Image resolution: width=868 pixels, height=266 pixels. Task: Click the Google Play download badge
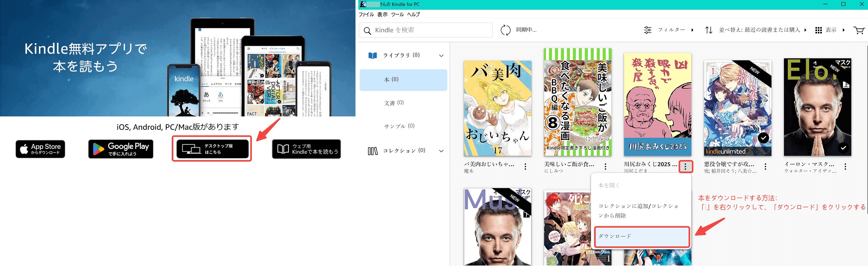coord(121,149)
